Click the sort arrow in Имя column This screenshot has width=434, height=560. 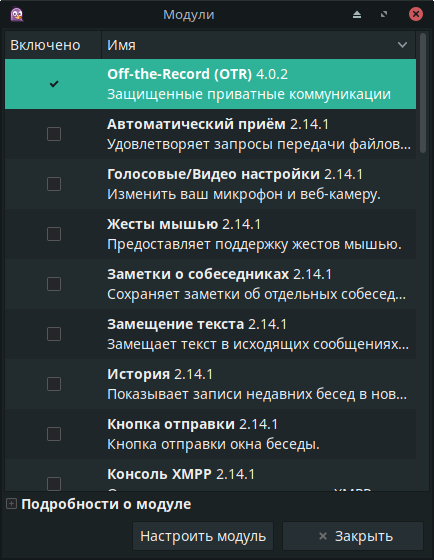(x=402, y=45)
